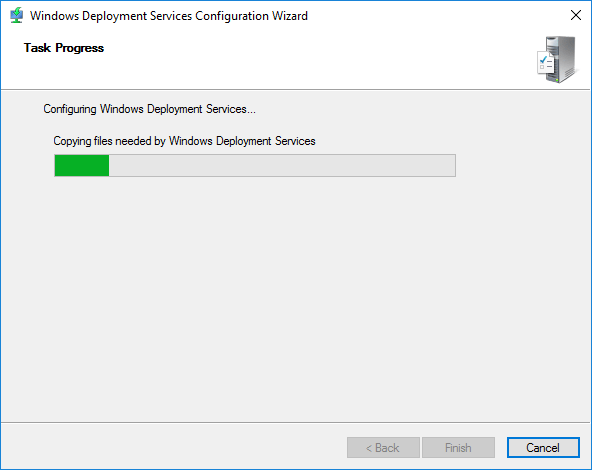
Task: Click the grayed-out Finish button
Action: (x=458, y=448)
